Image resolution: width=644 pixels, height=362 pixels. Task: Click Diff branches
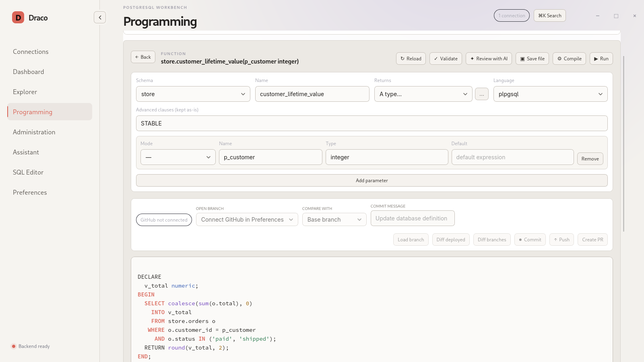pos(492,240)
